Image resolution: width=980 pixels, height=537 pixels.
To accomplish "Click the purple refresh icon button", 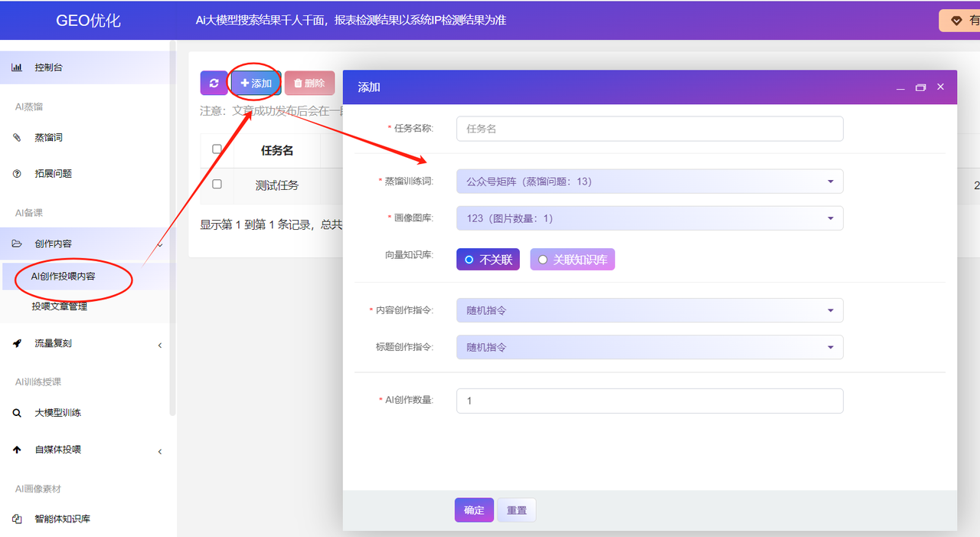I will tap(214, 83).
